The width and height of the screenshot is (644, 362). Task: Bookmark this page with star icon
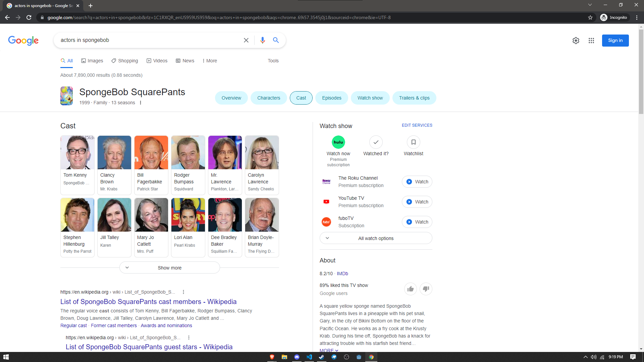tap(590, 17)
